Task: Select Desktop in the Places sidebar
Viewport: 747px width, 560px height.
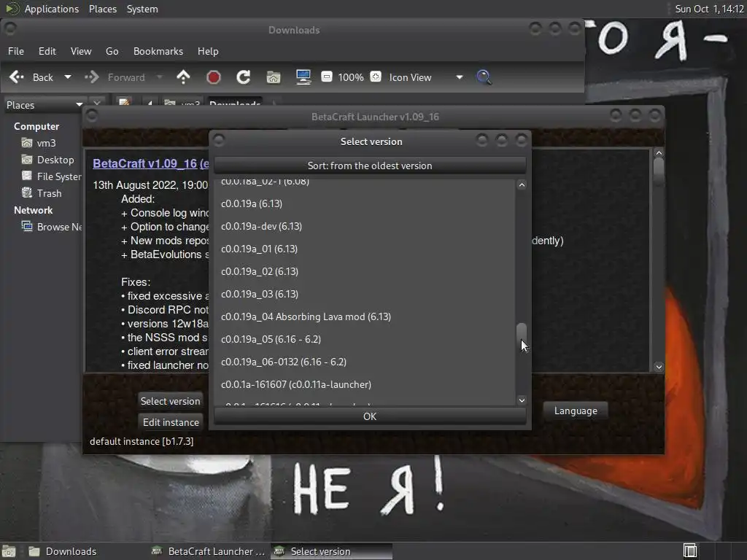Action: point(47,160)
